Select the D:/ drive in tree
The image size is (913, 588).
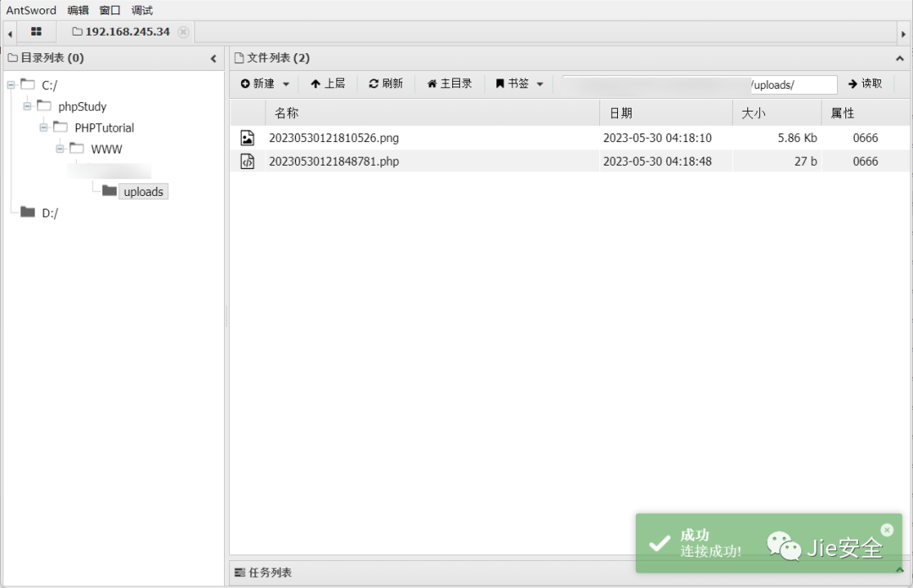pyautogui.click(x=50, y=213)
